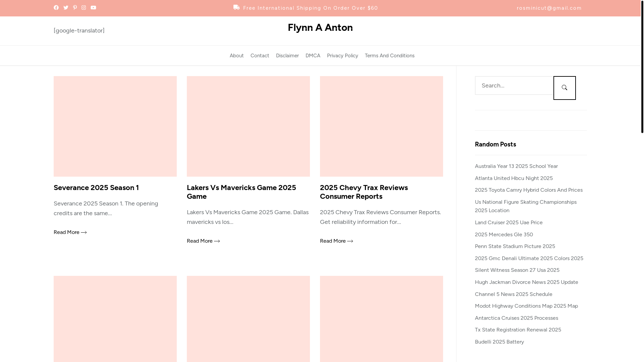644x362 pixels.
Task: Click Read More under Severance post
Action: point(70,232)
